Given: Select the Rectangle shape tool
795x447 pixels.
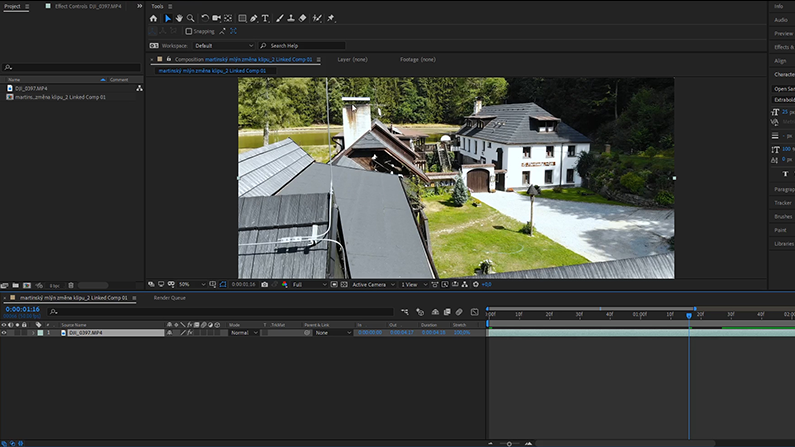Looking at the screenshot, I should coord(242,18).
